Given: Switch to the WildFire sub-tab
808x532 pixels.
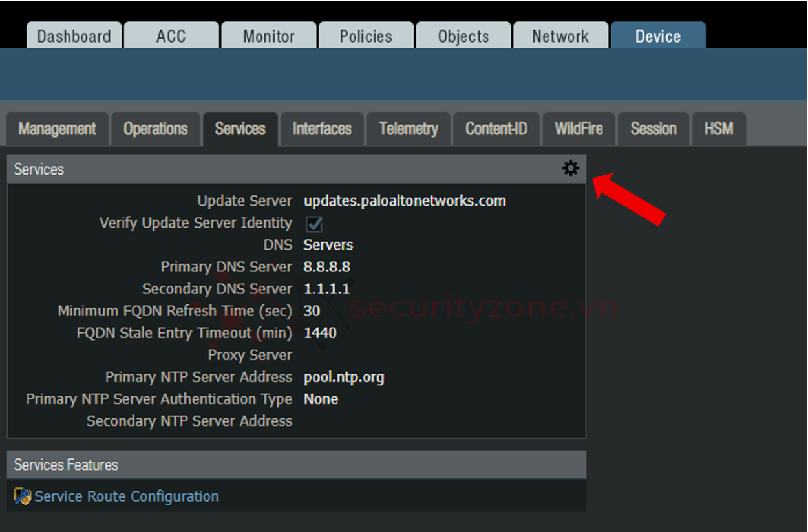Looking at the screenshot, I should (579, 129).
